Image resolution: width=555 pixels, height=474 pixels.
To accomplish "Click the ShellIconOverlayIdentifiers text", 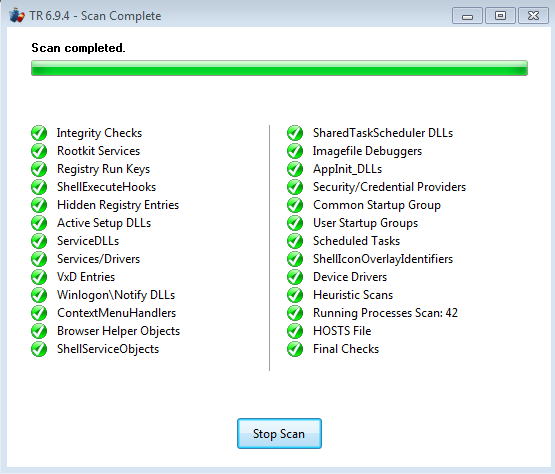I will (383, 259).
